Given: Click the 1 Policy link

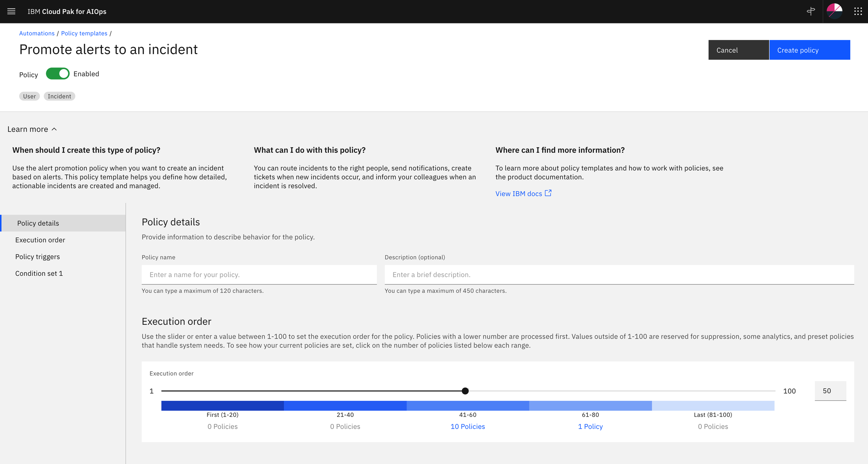Looking at the screenshot, I should (x=590, y=426).
